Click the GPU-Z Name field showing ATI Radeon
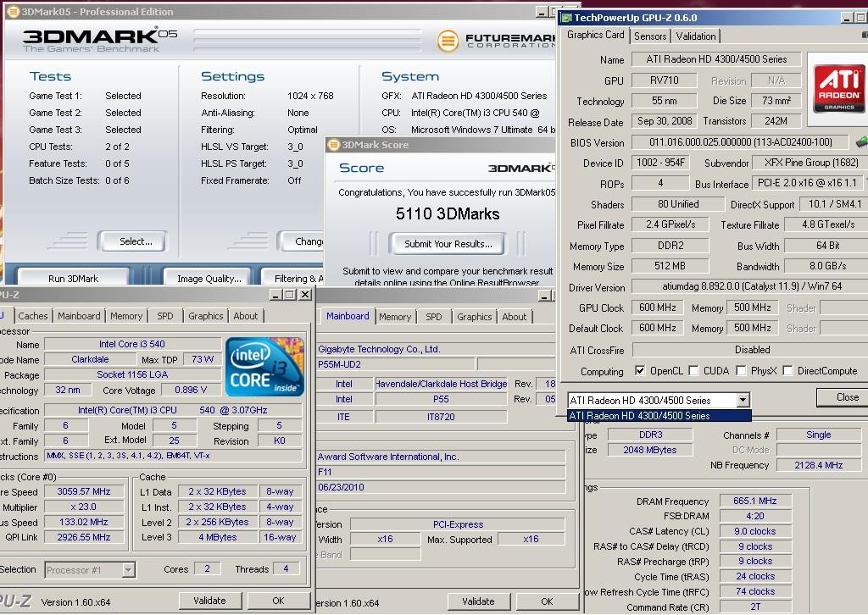Screen dimensions: 868x615 (716, 59)
